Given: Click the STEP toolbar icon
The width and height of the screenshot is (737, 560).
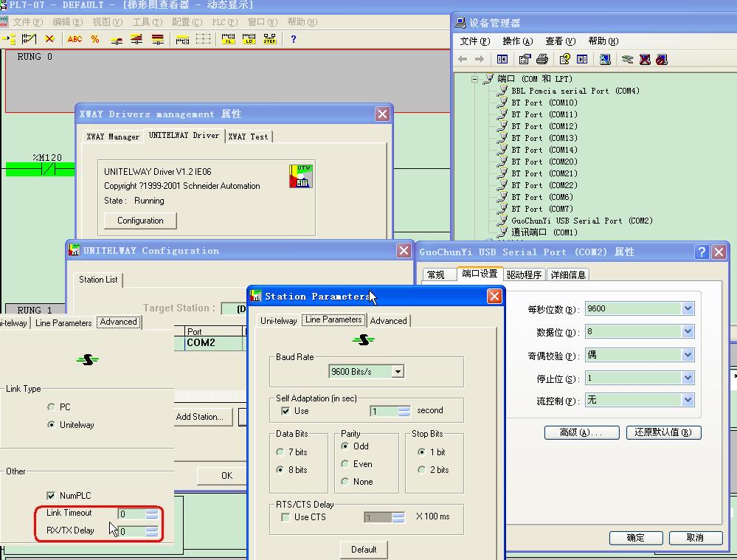Looking at the screenshot, I should coord(269,39).
